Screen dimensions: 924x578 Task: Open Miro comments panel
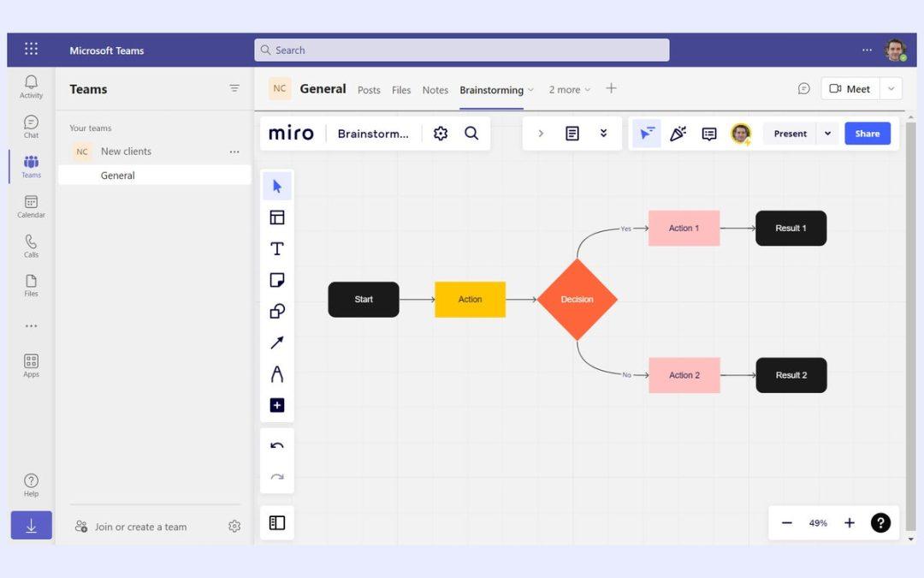point(709,134)
